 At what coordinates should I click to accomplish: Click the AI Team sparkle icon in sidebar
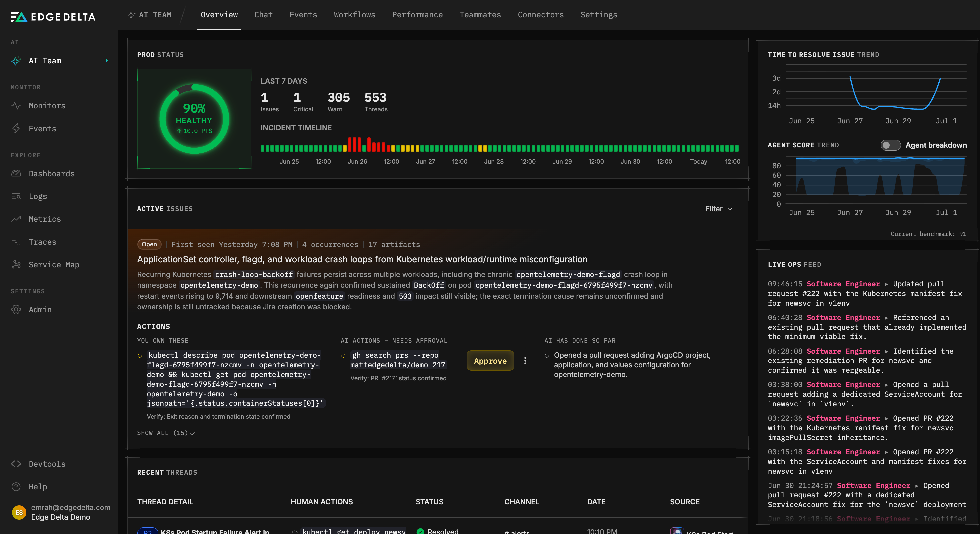[x=16, y=60]
